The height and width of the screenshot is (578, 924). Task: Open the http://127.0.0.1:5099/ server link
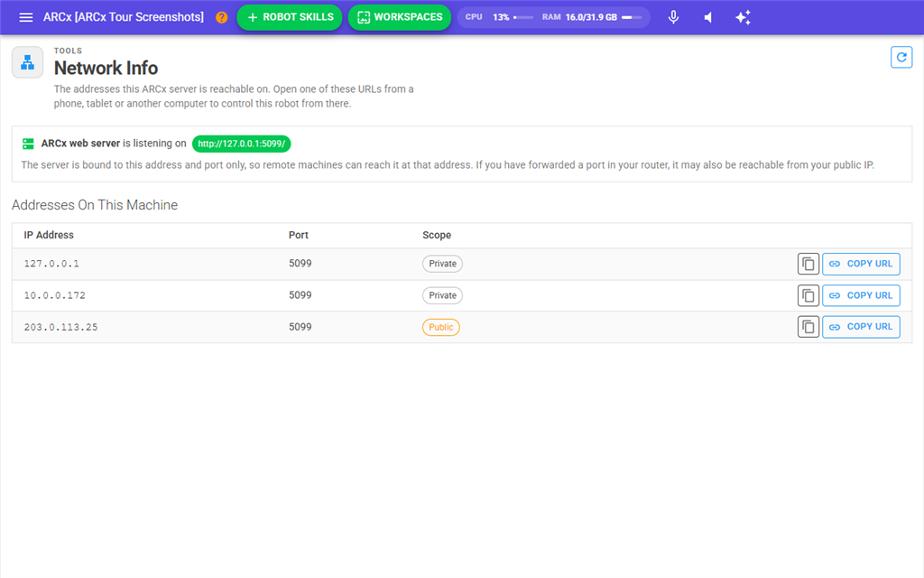(x=242, y=144)
